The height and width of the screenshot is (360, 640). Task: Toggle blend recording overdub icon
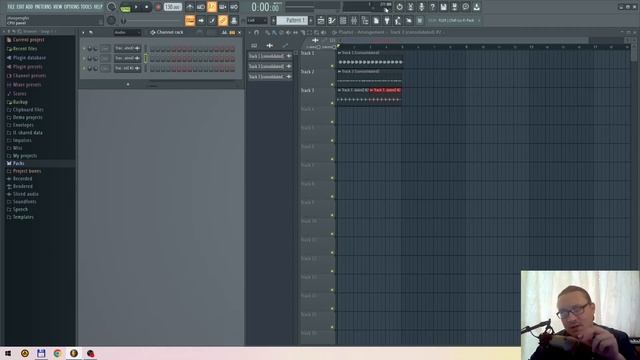[x=223, y=7]
